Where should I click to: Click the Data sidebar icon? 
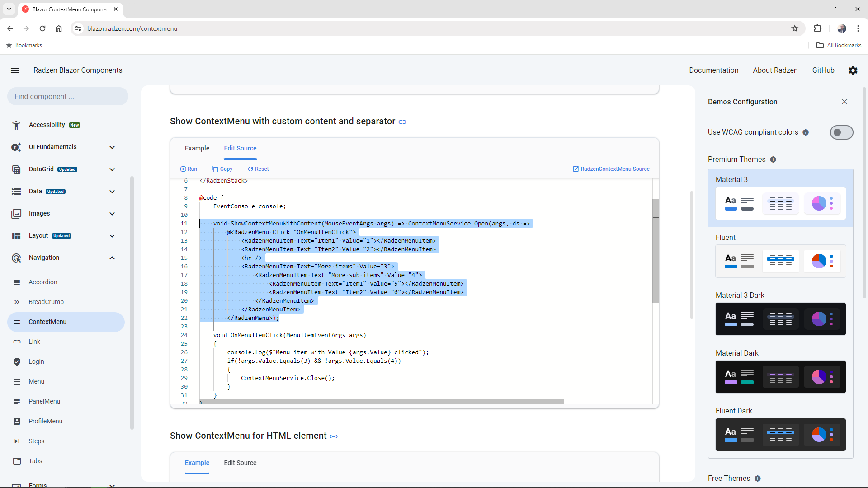click(x=16, y=192)
